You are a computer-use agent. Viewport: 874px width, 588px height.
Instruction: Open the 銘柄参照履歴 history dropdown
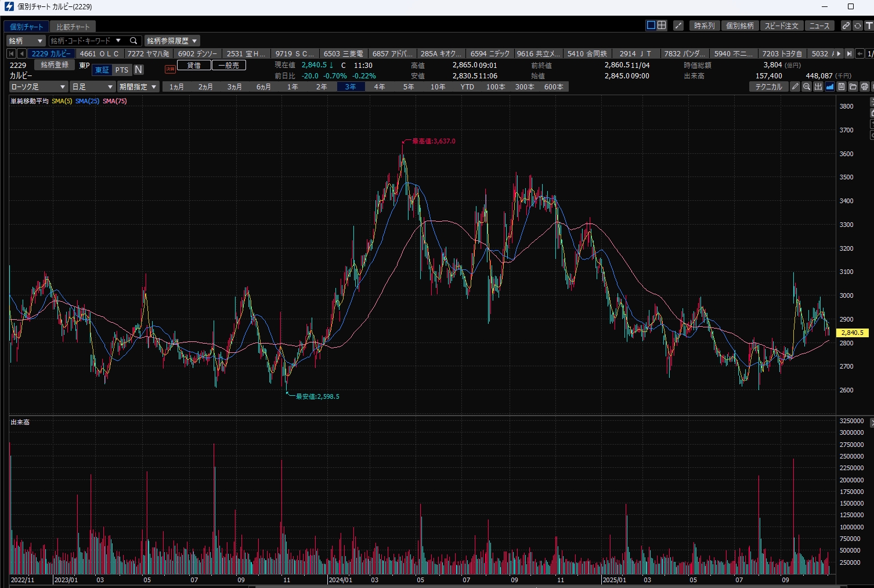point(172,41)
